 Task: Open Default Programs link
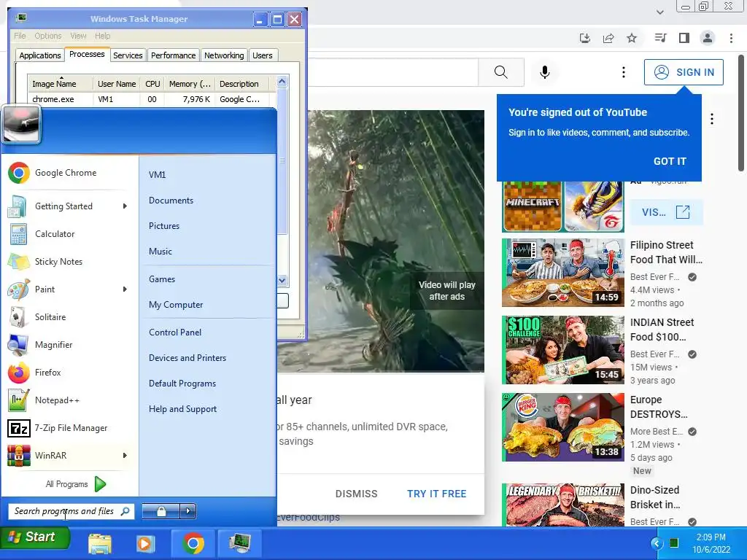click(182, 384)
